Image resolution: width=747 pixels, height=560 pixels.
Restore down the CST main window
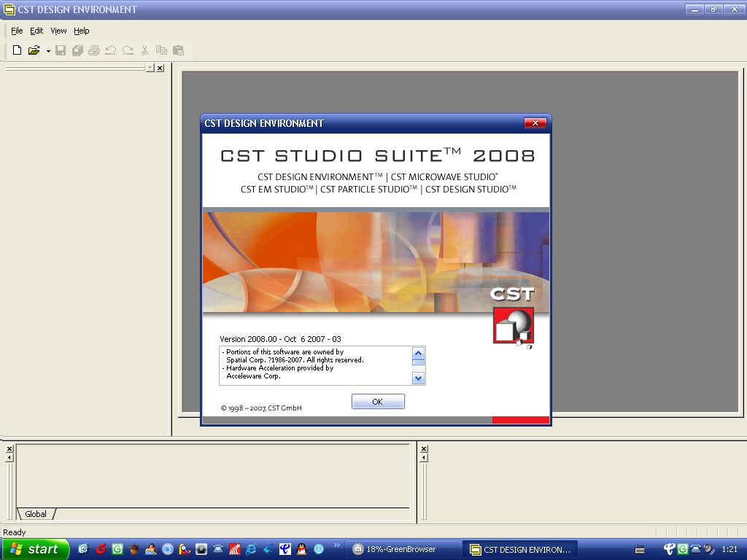[713, 9]
